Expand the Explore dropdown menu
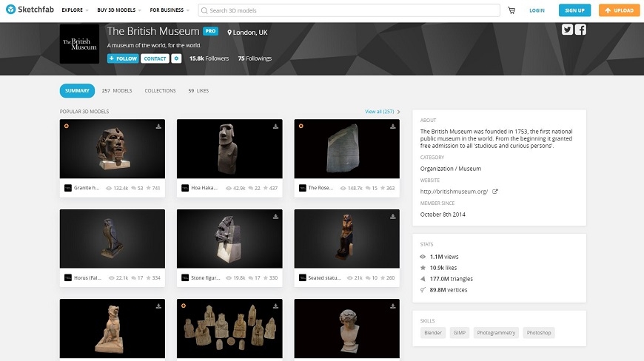The image size is (644, 361). 75,10
